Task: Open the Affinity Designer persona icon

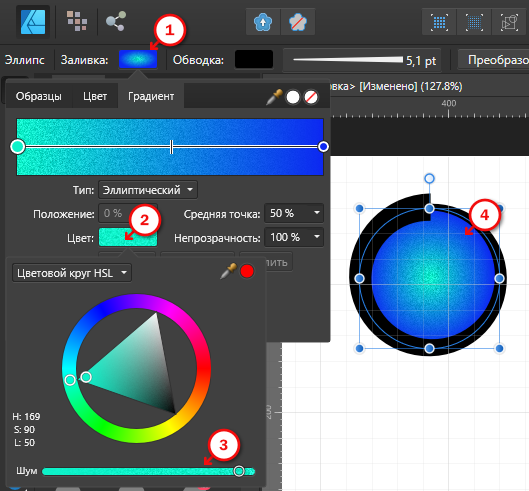Action: (x=33, y=22)
